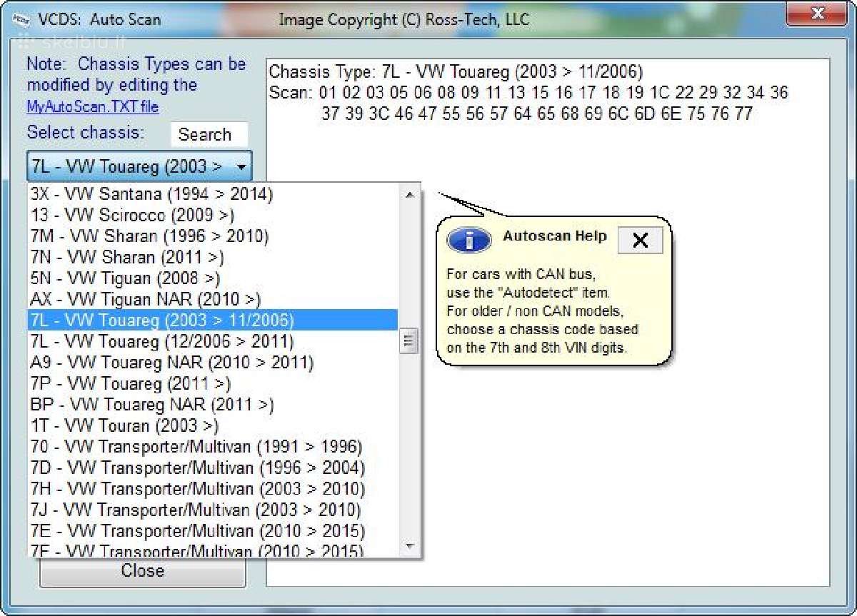Select 70 - VW Transporter/Multivan (1991 > 1996)
This screenshot has height=616, width=857.
[213, 447]
